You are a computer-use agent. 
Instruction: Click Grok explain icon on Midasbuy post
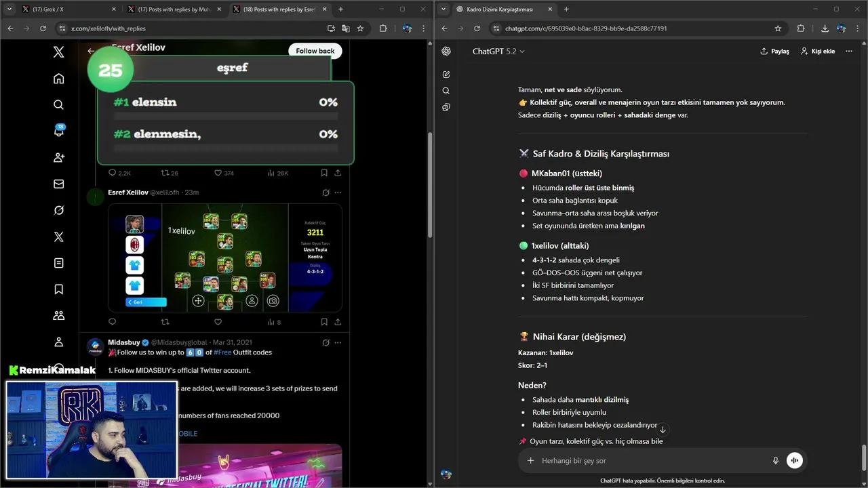[325, 343]
